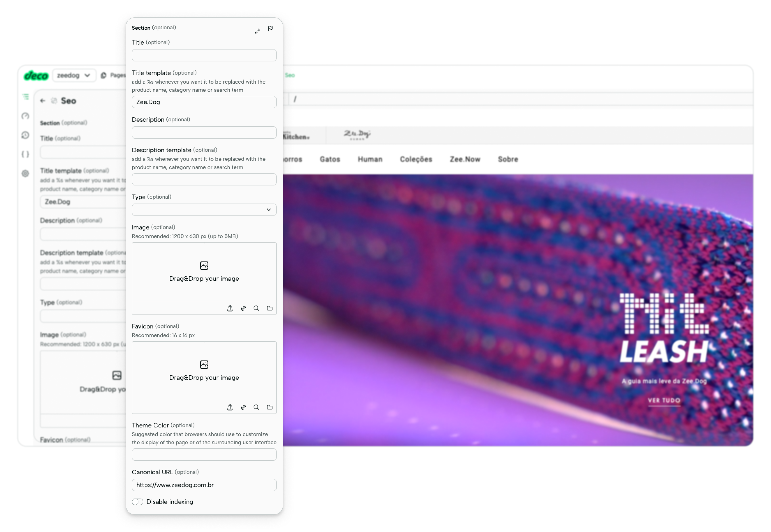Viewport: 771px width, 532px height.
Task: Open Sobre menu in site preview
Action: tap(508, 159)
